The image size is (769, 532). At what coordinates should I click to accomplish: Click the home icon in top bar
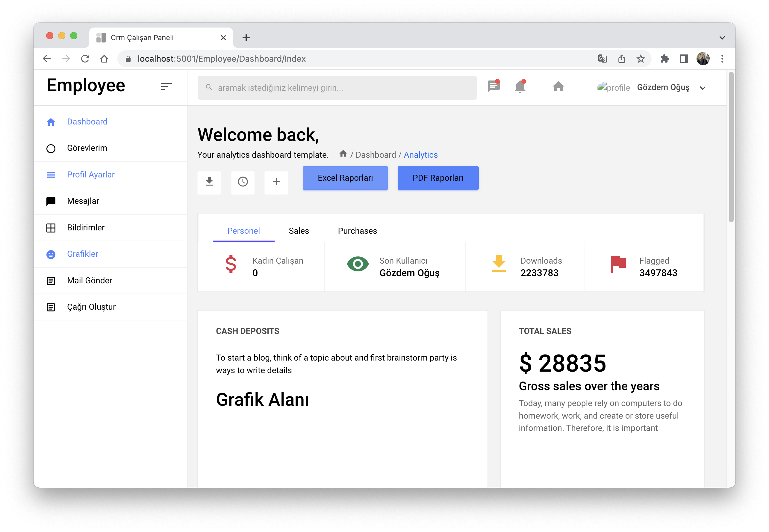558,87
